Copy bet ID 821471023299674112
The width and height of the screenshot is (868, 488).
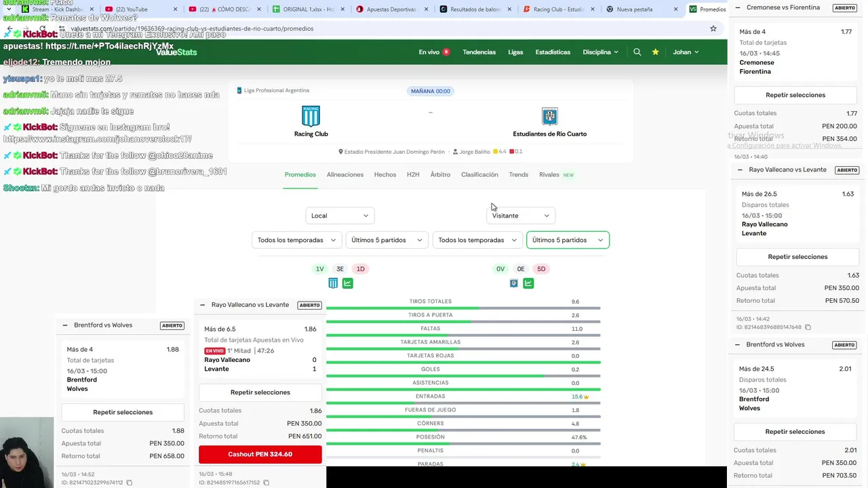[130, 483]
